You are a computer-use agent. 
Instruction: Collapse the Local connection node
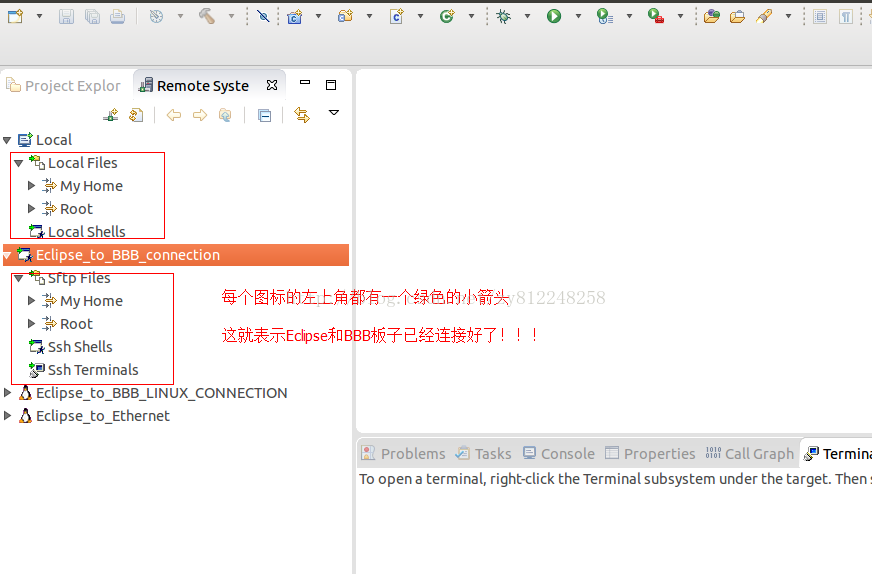coord(7,140)
